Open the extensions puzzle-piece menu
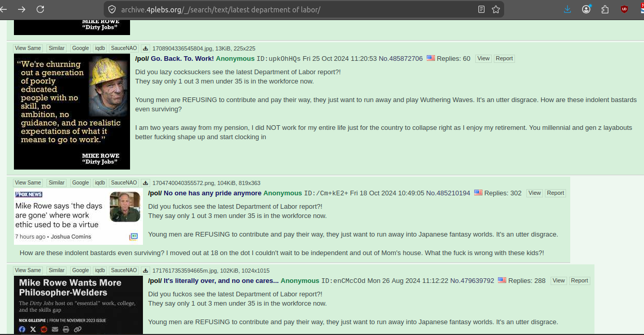This screenshot has width=644, height=335. tap(605, 9)
